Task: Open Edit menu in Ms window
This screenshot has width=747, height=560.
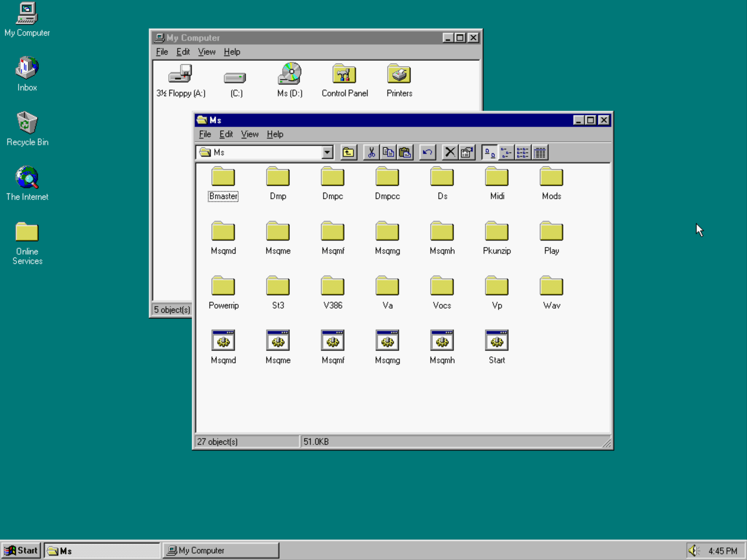Action: (226, 134)
